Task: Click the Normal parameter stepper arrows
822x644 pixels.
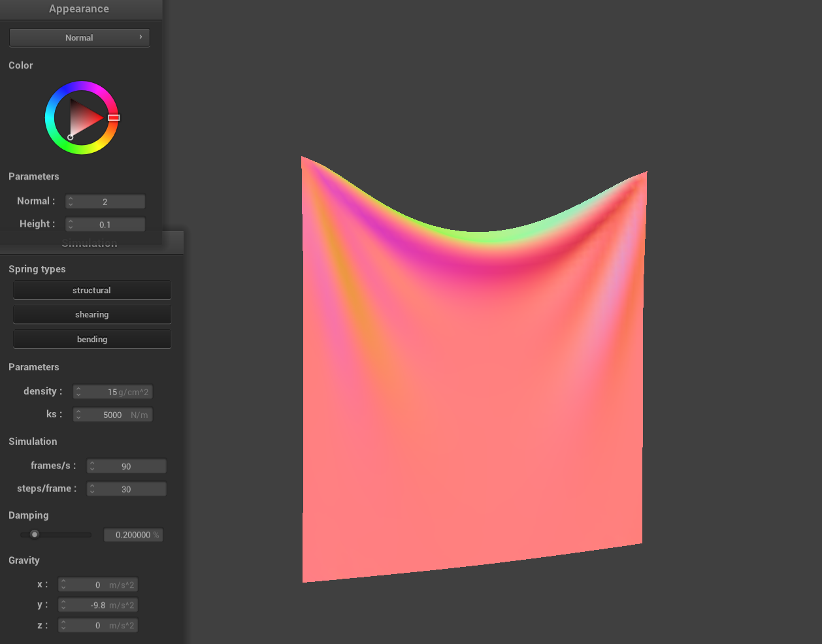Action: pyautogui.click(x=71, y=202)
